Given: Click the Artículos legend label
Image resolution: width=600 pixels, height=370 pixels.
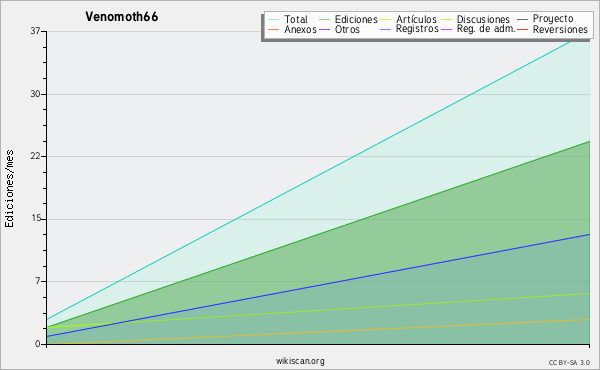Looking at the screenshot, I should coord(416,19).
